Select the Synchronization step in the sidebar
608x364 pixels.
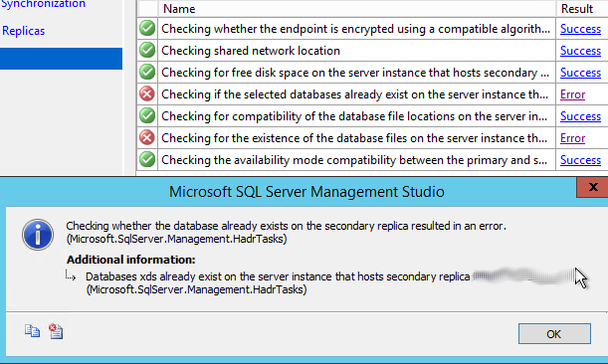point(43,4)
